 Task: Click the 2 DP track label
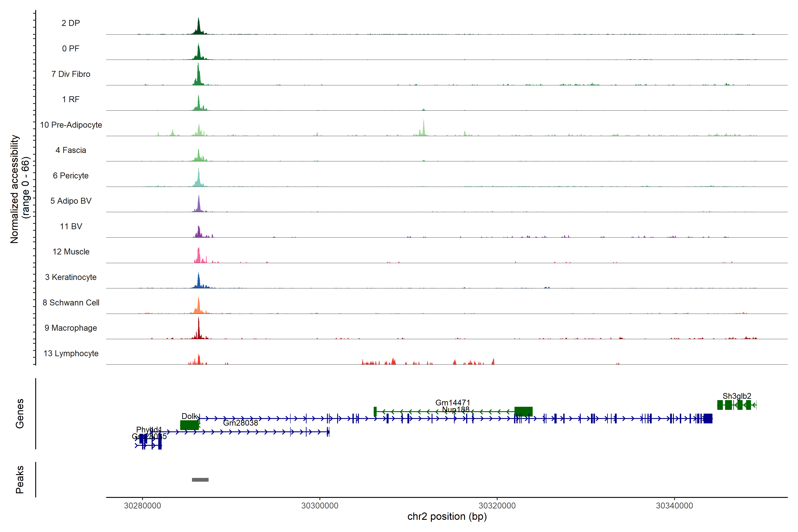pyautogui.click(x=70, y=23)
